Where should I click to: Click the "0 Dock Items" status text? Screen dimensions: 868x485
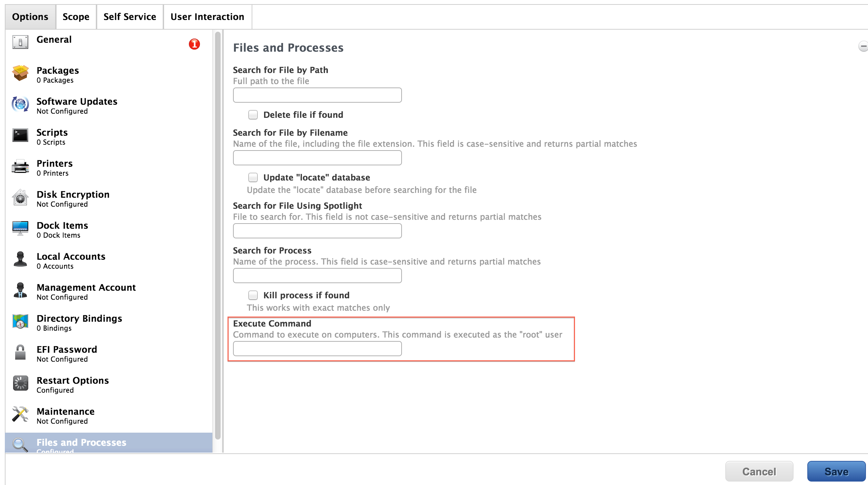(x=59, y=235)
